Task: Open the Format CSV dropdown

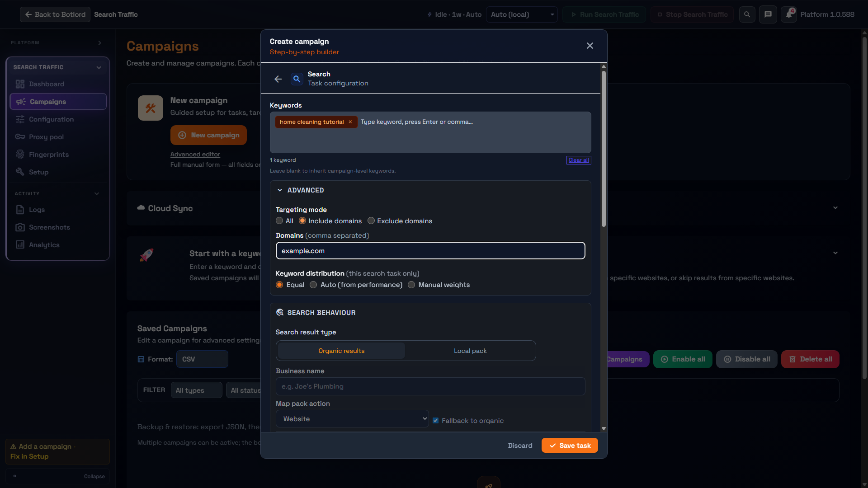Action: tap(202, 359)
